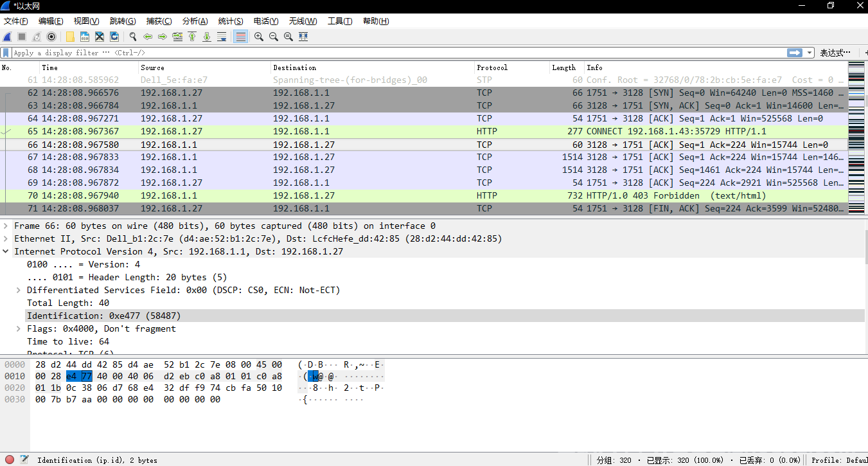868x466 pixels.
Task: Apply filter with blue arrow button
Action: (795, 53)
